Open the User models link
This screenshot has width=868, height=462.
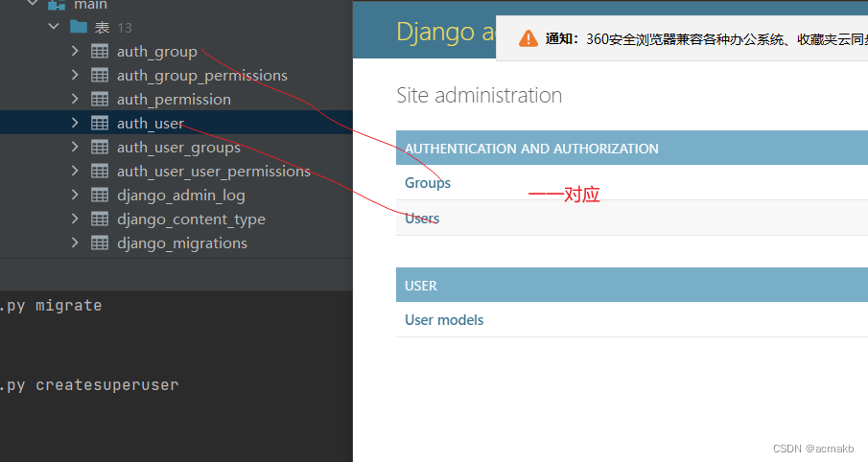[x=444, y=320]
